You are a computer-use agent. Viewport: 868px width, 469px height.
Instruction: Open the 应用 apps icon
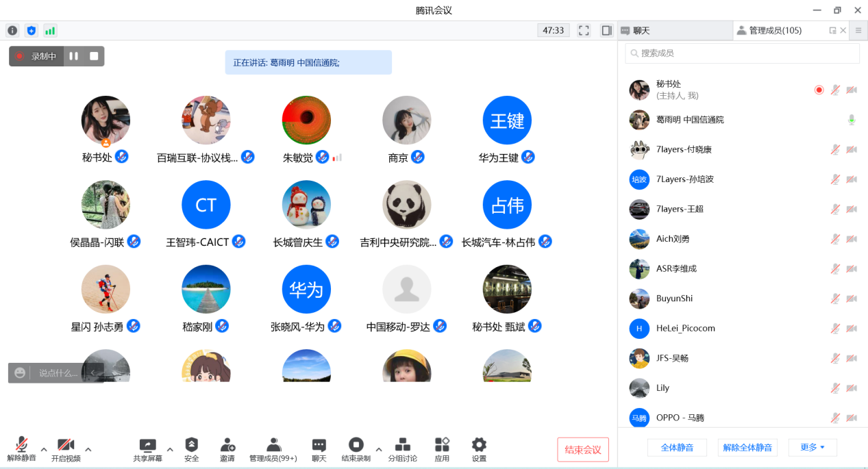[x=442, y=448]
